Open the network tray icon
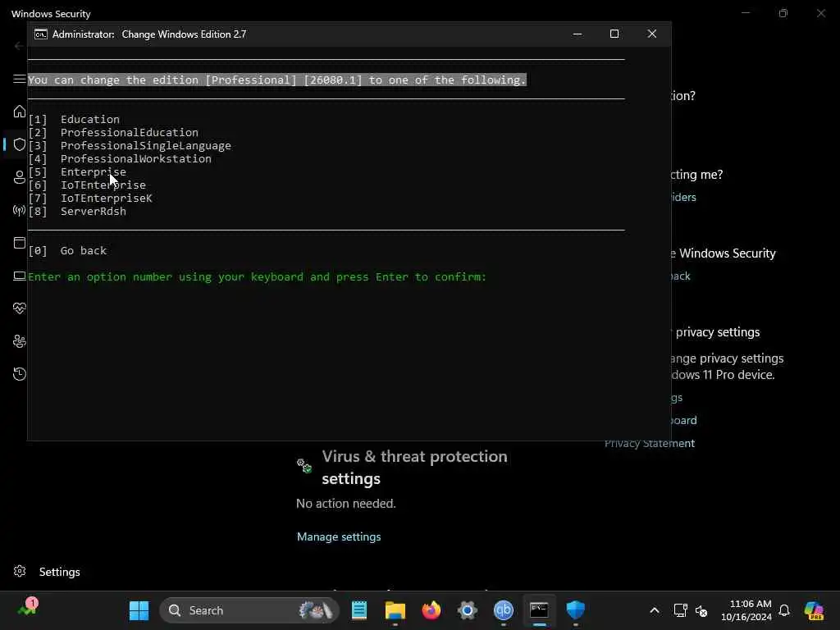Screen dimensions: 840x630 680,610
